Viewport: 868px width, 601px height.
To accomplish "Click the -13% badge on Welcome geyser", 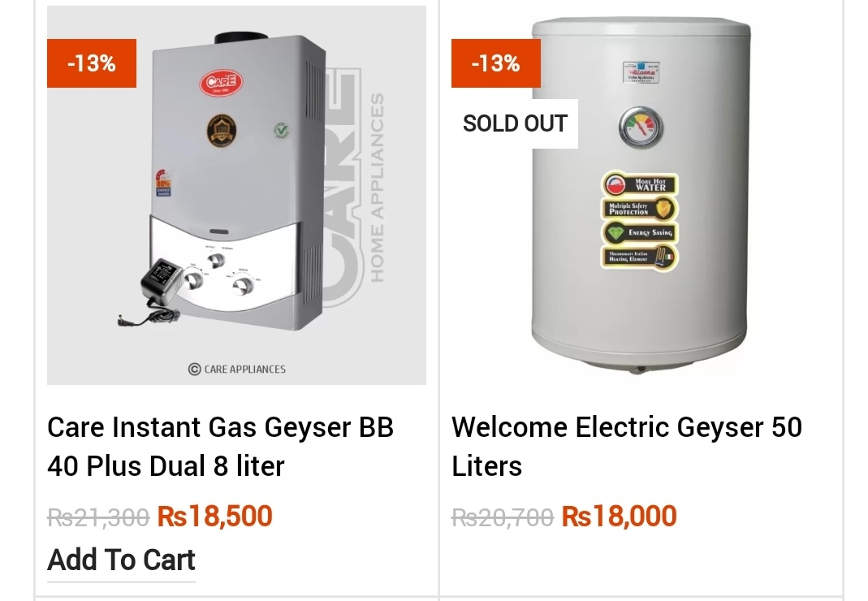I will click(496, 63).
